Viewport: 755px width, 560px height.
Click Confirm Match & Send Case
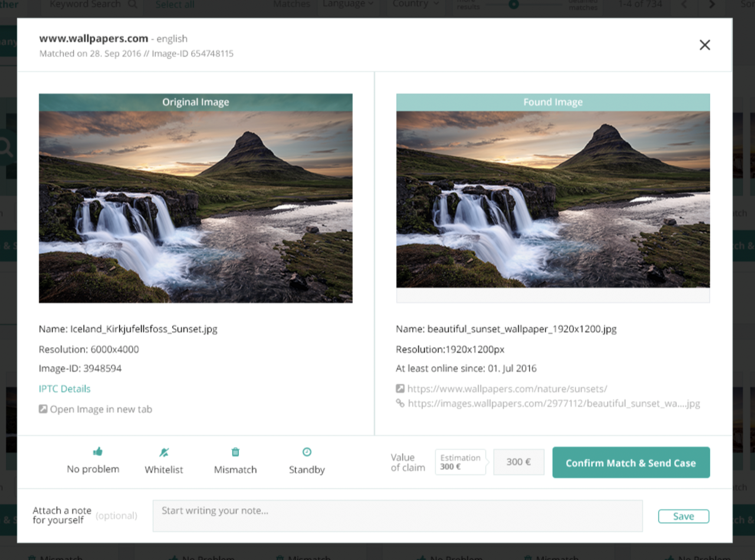pyautogui.click(x=631, y=463)
